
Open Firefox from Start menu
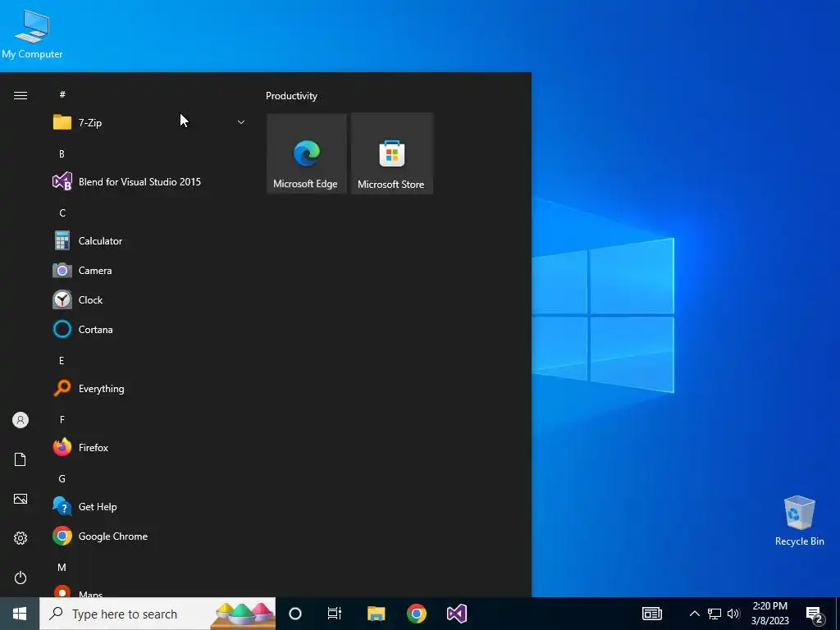pos(149,447)
